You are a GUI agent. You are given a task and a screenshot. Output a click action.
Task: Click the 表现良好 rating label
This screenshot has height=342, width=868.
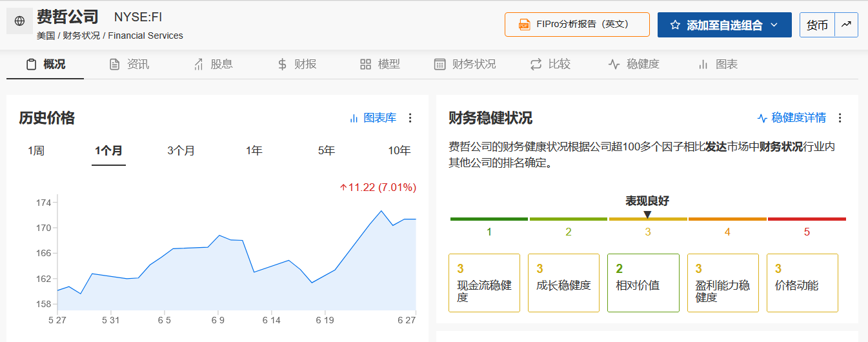click(647, 201)
